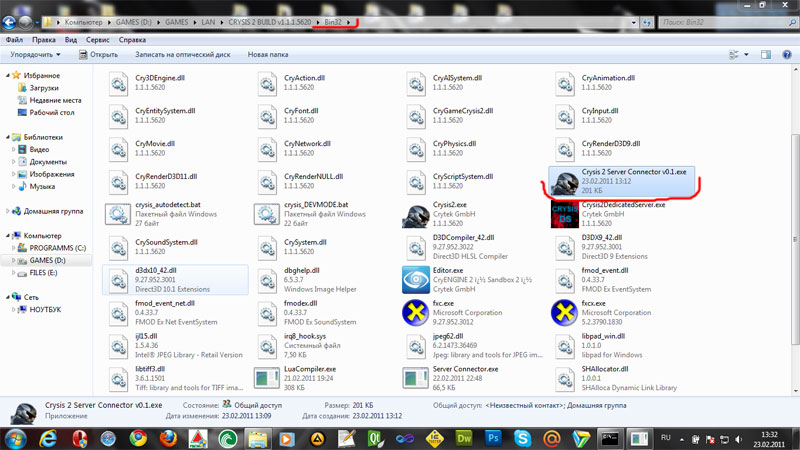The width and height of the screenshot is (800, 450).
Task: Click the Поиск: Bin32 search field
Action: tap(740, 20)
